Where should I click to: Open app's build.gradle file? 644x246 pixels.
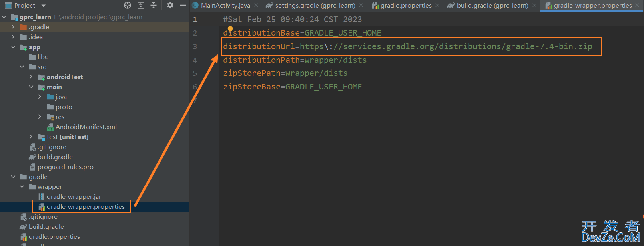pyautogui.click(x=55, y=157)
